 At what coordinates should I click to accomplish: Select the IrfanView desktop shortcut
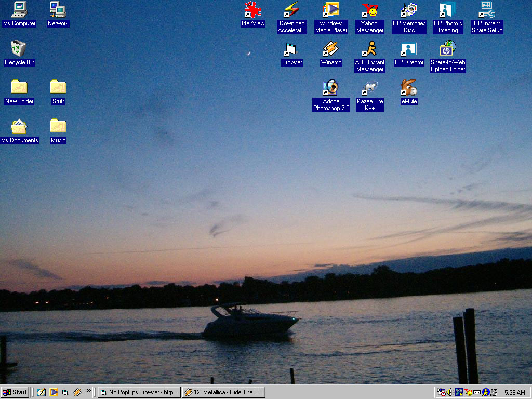(253, 10)
